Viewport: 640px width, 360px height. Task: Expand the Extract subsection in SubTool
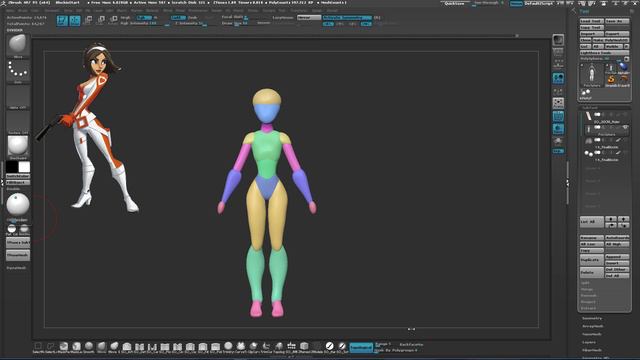(588, 308)
